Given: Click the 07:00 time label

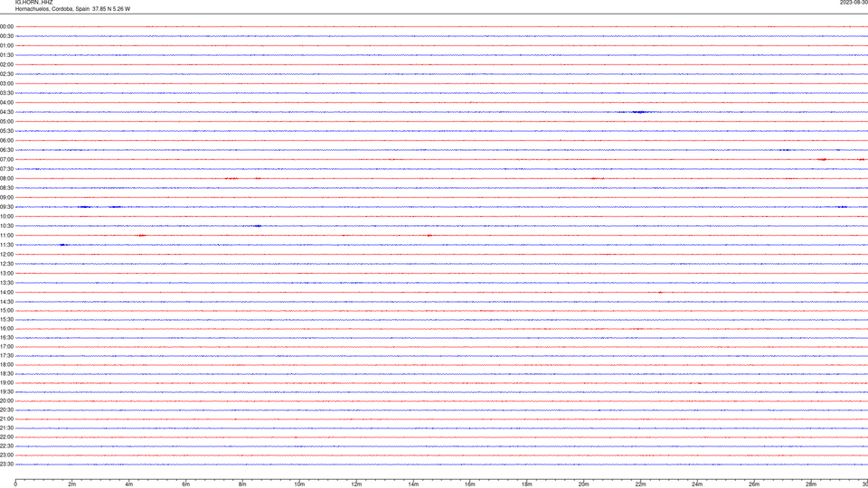Looking at the screenshot, I should (6, 159).
